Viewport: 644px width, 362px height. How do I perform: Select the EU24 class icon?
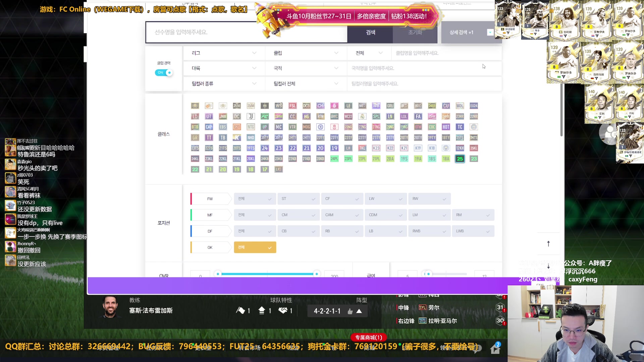(x=474, y=106)
